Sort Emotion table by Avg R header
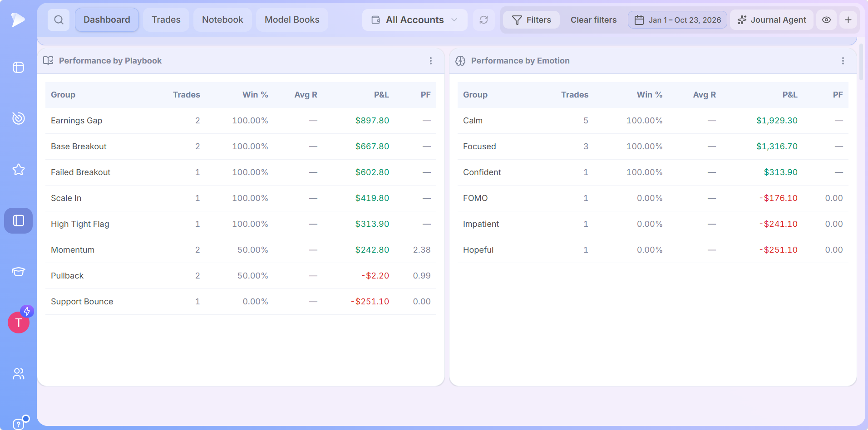This screenshot has height=430, width=868. pyautogui.click(x=704, y=95)
